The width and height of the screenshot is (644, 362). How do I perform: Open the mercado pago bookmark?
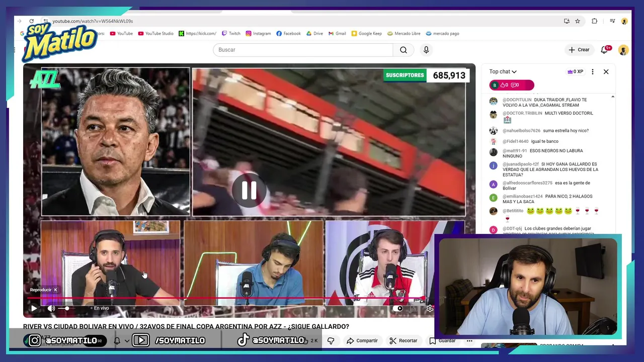[x=442, y=34]
